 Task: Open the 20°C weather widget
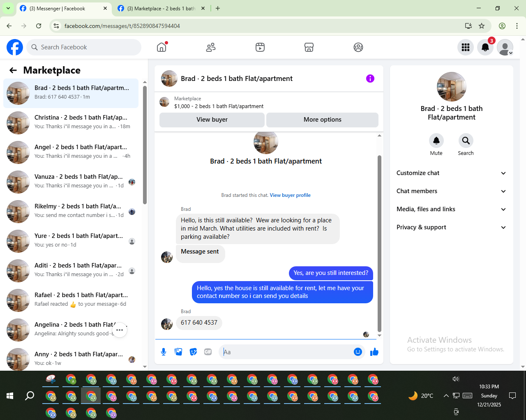coord(421,396)
